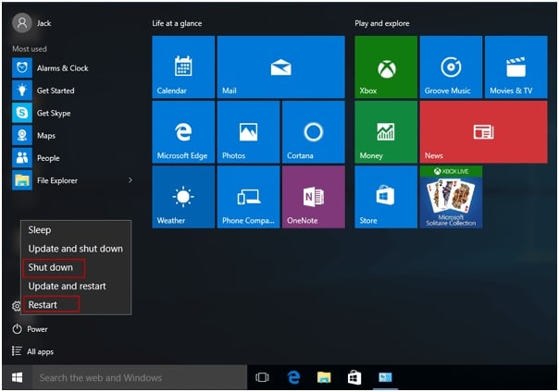Open the Calendar tile
The width and height of the screenshot is (559, 392).
[x=183, y=67]
